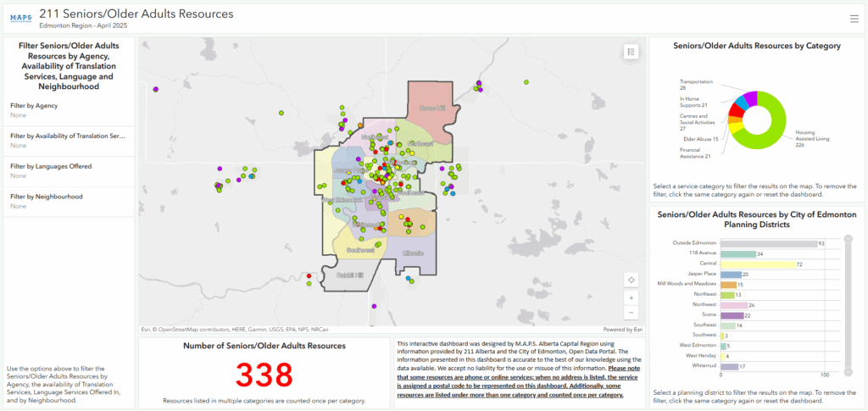The width and height of the screenshot is (868, 411).
Task: Click the Edmonton Region - April 2025 subtitle
Action: coord(76,25)
